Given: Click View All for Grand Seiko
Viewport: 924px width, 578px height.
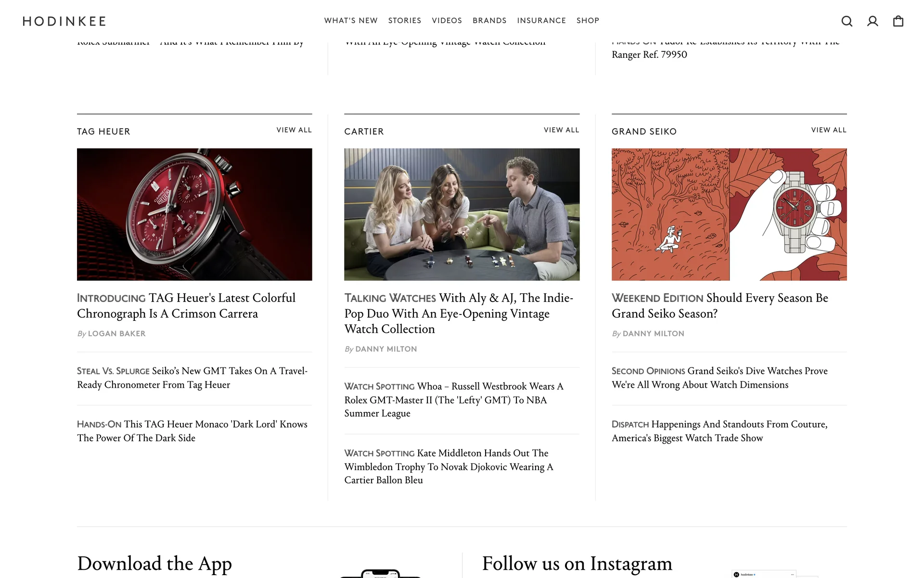Looking at the screenshot, I should click(x=828, y=130).
